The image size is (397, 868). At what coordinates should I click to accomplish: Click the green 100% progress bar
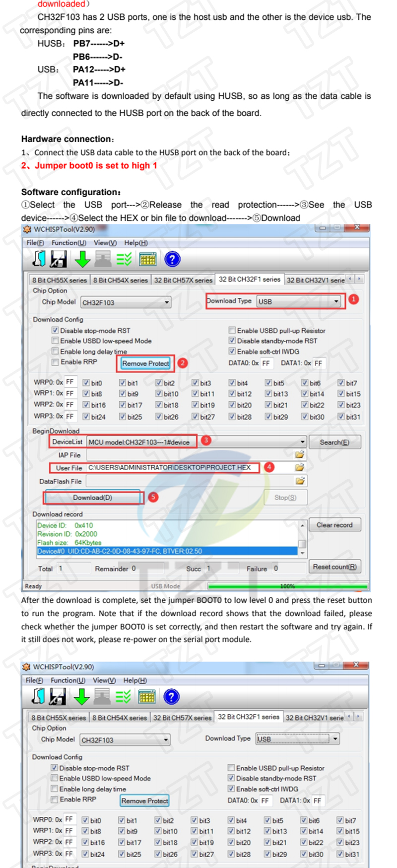tap(288, 586)
